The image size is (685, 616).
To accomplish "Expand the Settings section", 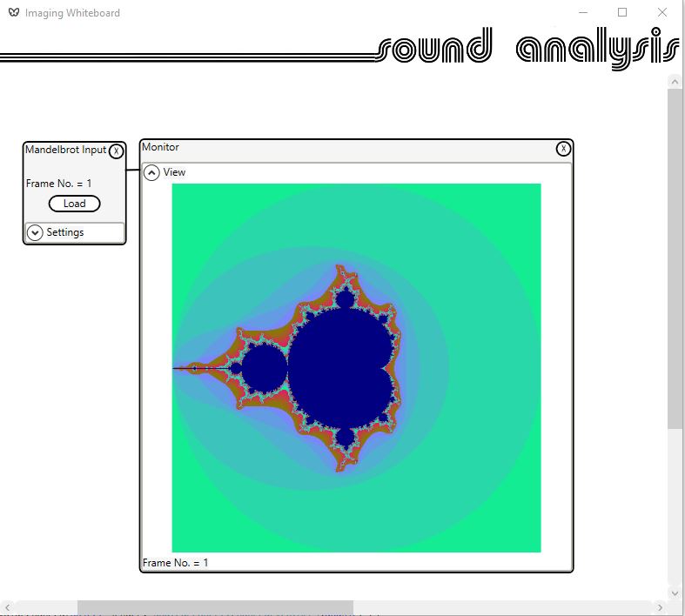I will tap(35, 232).
